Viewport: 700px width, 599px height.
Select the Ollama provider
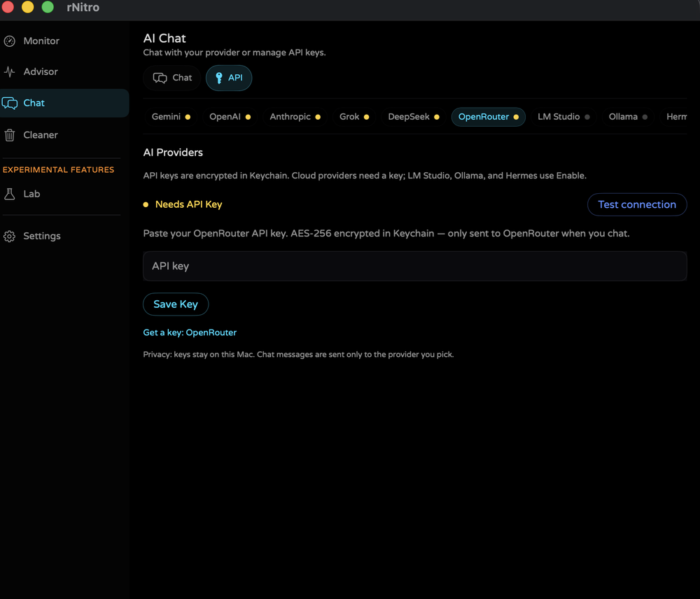[628, 117]
